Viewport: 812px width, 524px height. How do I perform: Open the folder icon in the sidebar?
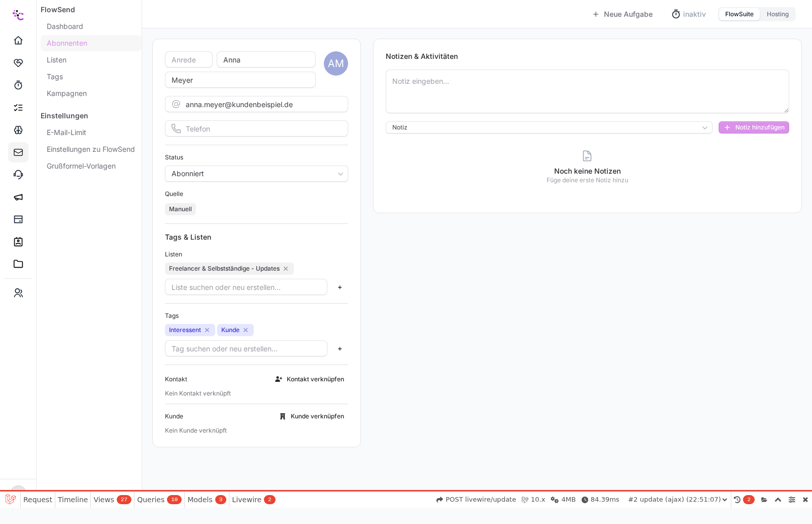click(18, 264)
